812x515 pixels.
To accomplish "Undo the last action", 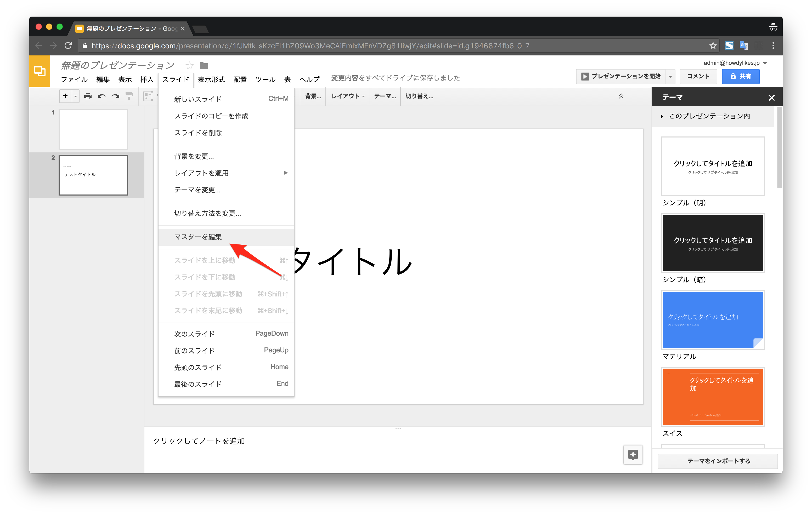I will tap(101, 96).
